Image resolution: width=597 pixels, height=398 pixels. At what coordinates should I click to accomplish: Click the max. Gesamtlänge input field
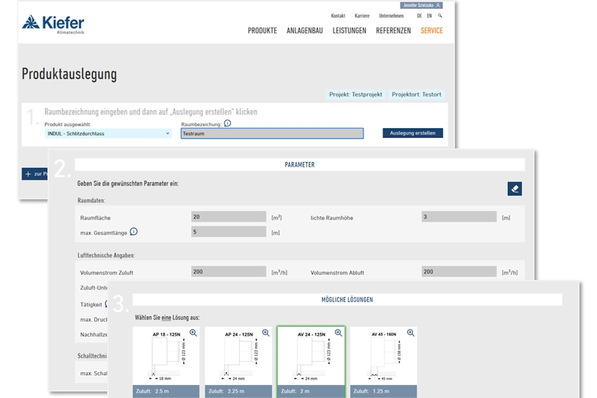click(228, 232)
